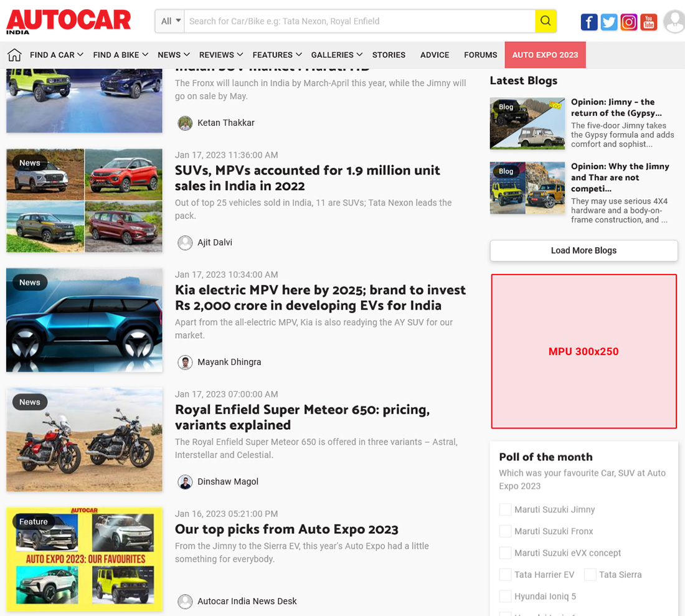Expand the Galleries menu

(x=336, y=55)
